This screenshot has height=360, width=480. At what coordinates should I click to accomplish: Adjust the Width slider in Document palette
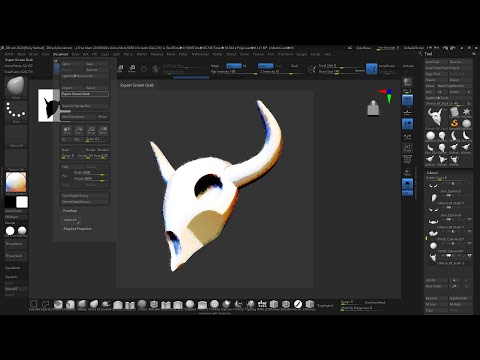[91, 173]
